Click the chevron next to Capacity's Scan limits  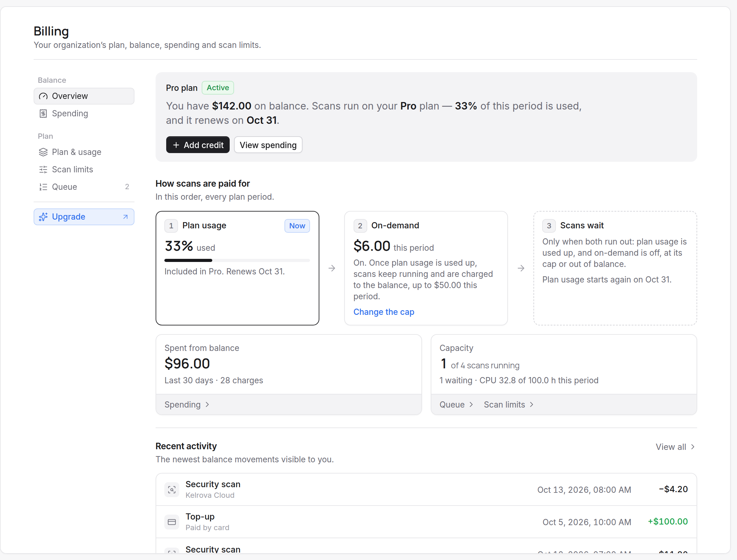click(532, 404)
